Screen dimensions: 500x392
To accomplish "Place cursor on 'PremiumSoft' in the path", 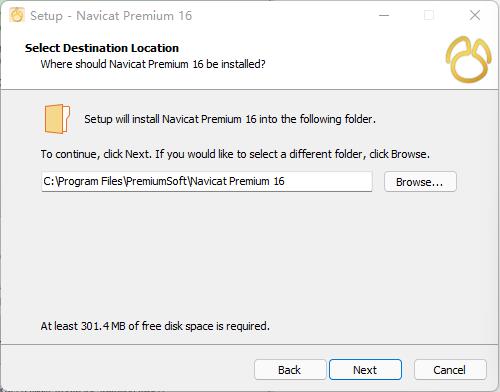I will pyautogui.click(x=156, y=181).
